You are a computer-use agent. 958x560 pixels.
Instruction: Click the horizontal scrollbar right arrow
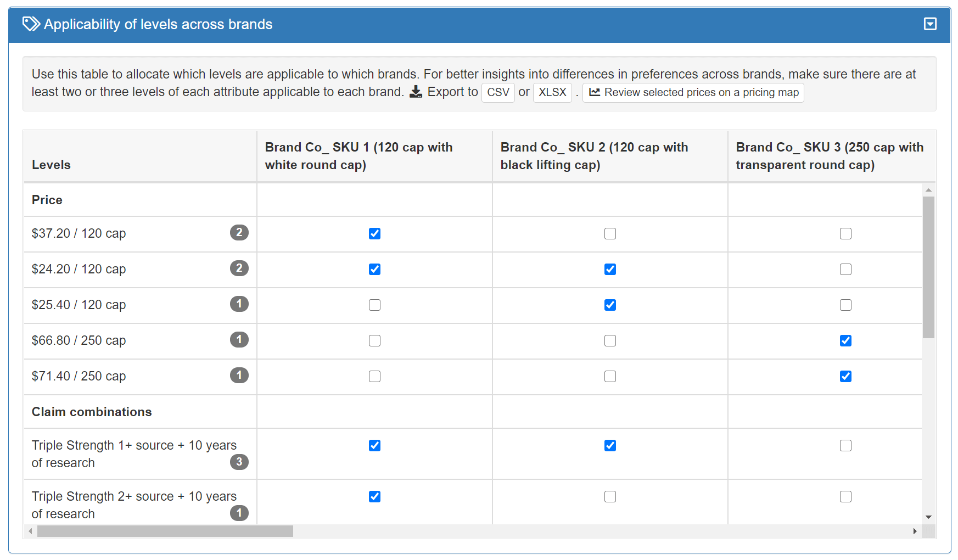pyautogui.click(x=915, y=531)
